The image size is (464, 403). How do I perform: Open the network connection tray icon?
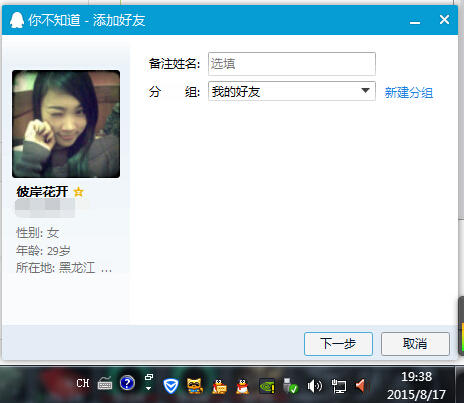pyautogui.click(x=339, y=387)
